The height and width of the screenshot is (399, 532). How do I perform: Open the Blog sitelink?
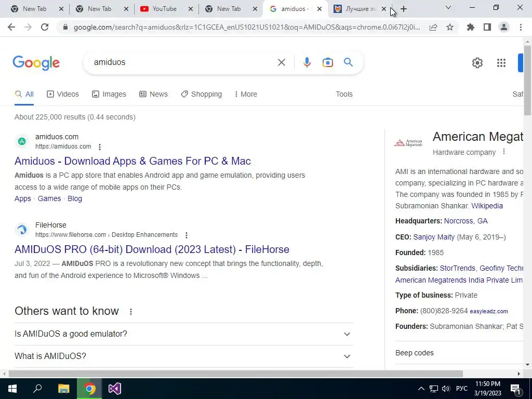(x=75, y=198)
